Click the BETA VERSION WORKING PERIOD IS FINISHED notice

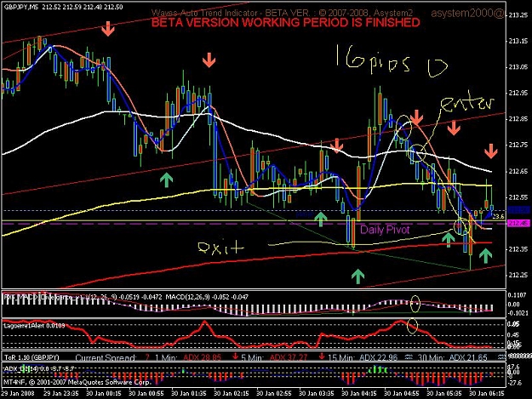(x=286, y=23)
